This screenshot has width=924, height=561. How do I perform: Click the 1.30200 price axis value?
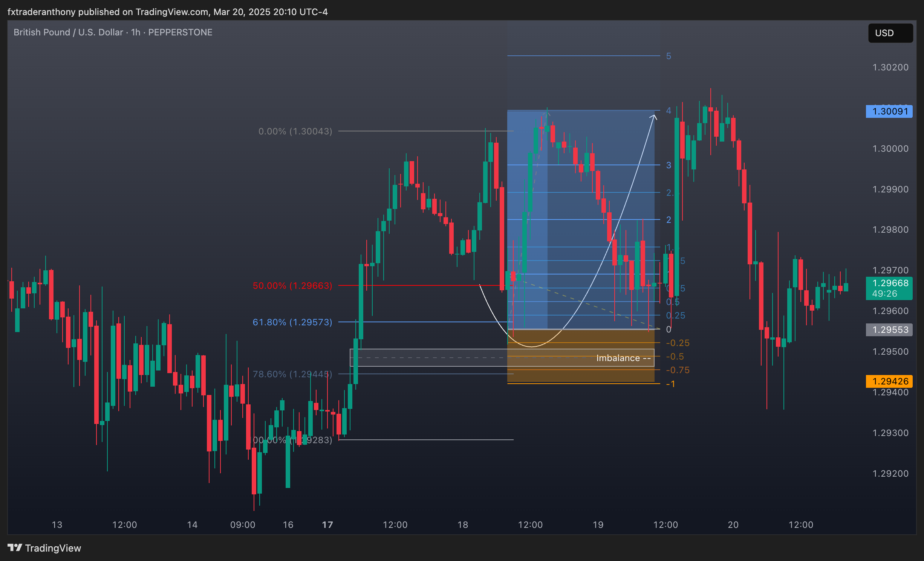pos(890,67)
